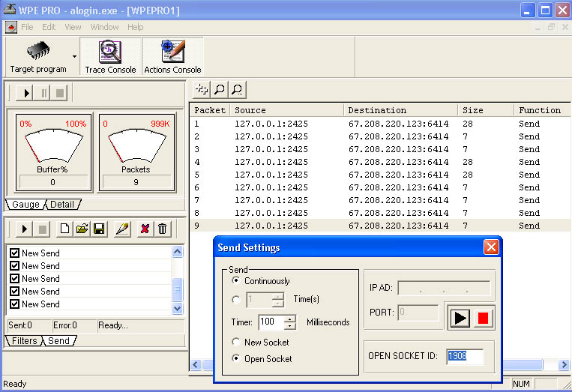Start packet logging with the top play button
This screenshot has width=572, height=392.
[x=25, y=94]
